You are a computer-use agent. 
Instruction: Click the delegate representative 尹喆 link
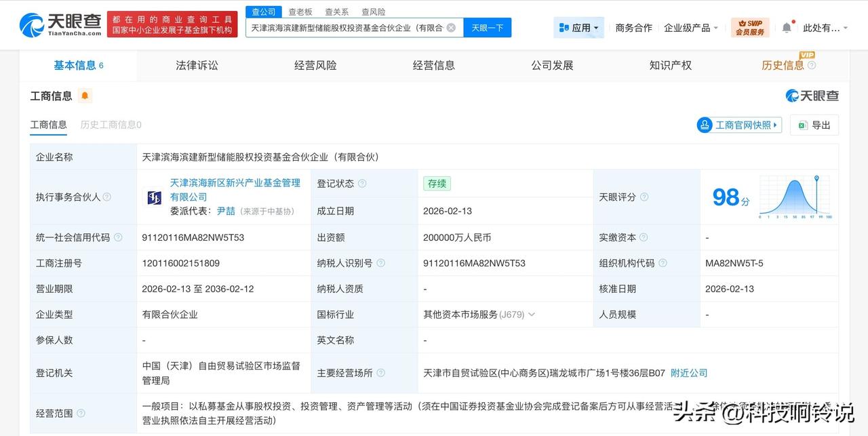pyautogui.click(x=227, y=211)
